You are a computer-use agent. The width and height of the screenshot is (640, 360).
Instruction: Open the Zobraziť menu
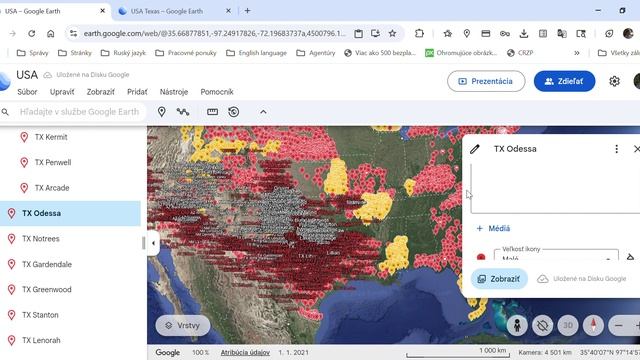tap(100, 92)
